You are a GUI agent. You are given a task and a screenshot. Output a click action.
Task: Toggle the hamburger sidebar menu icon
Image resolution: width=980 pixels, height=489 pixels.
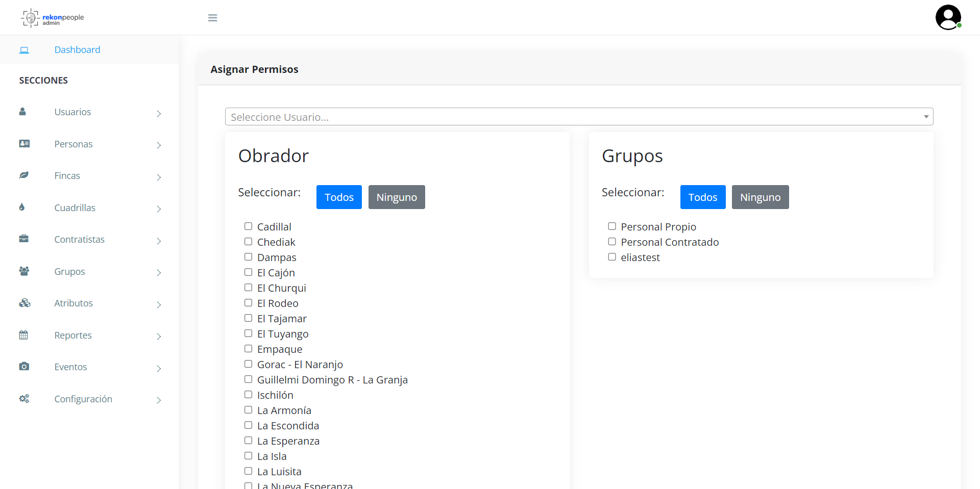click(x=213, y=18)
